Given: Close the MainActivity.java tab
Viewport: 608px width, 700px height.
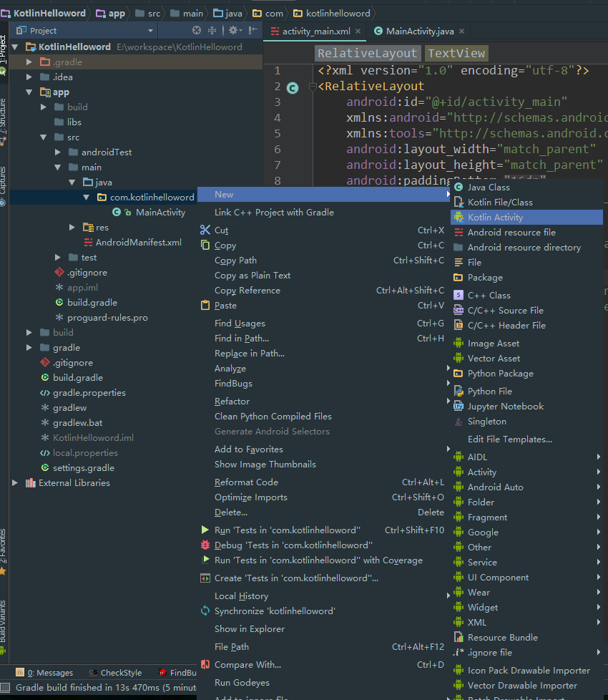Looking at the screenshot, I should coord(461,31).
